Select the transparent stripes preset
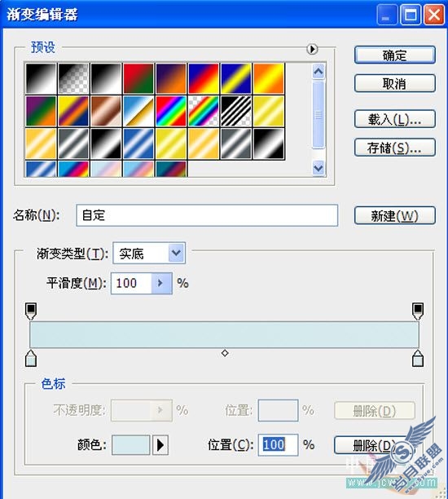 (236, 111)
